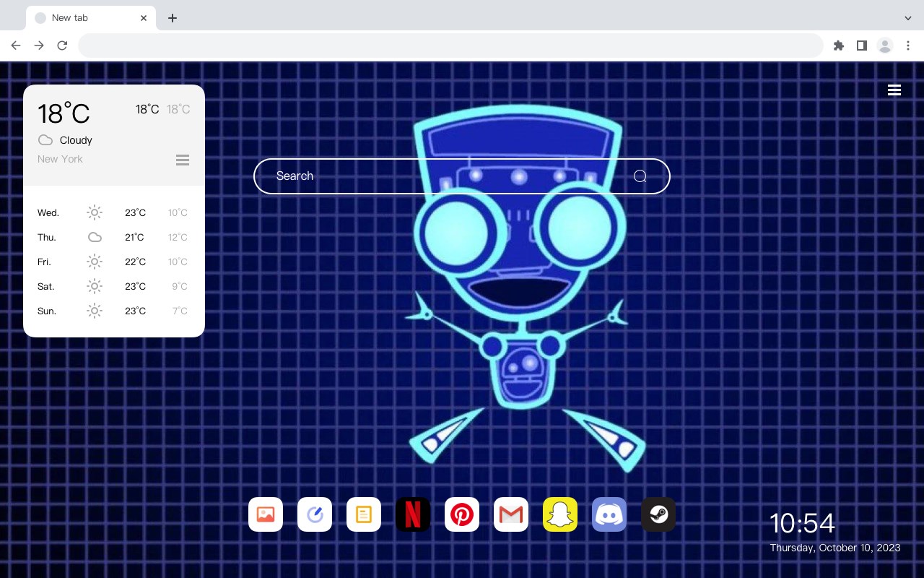Select the New York location text
Image resolution: width=924 pixels, height=578 pixels.
point(60,159)
